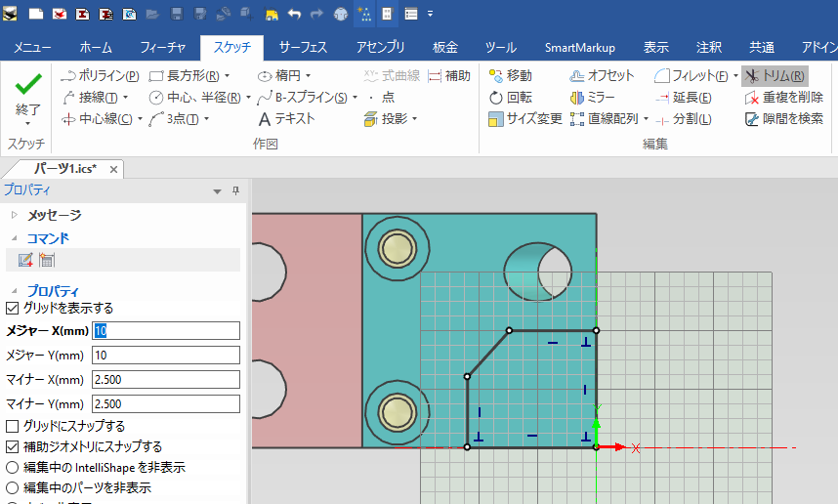The width and height of the screenshot is (838, 504).
Task: Close the パーツ1.ics document tab
Action: pos(113,169)
